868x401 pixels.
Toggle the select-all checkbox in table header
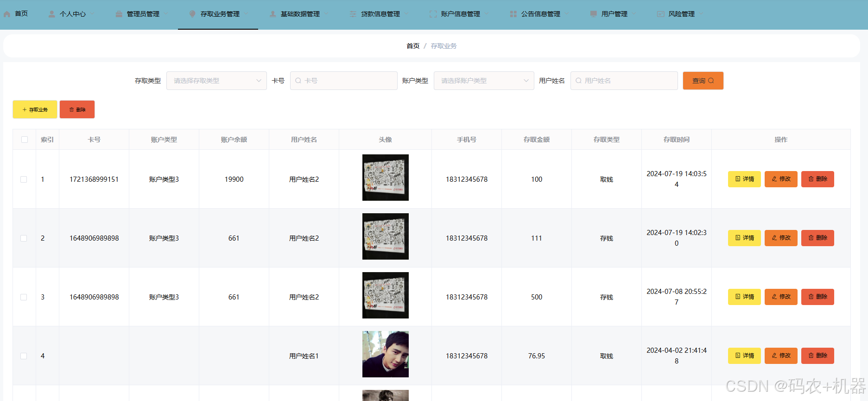(25, 140)
